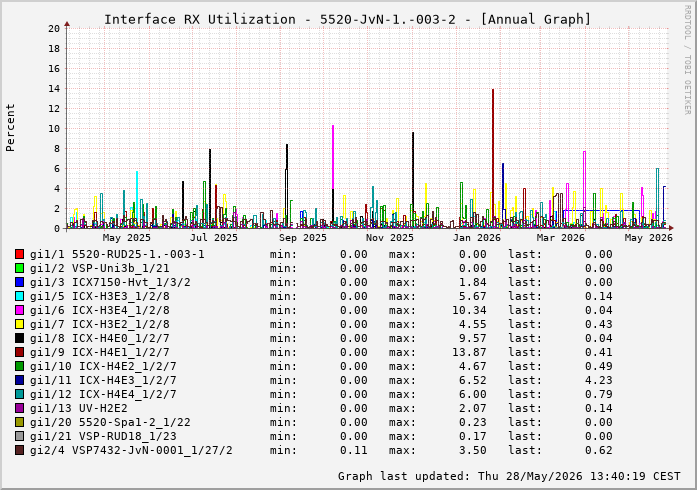This screenshot has height=490, width=697.
Task: Select legend label gi1/21 VSP-RUD18_1/23
Action: coord(103,436)
